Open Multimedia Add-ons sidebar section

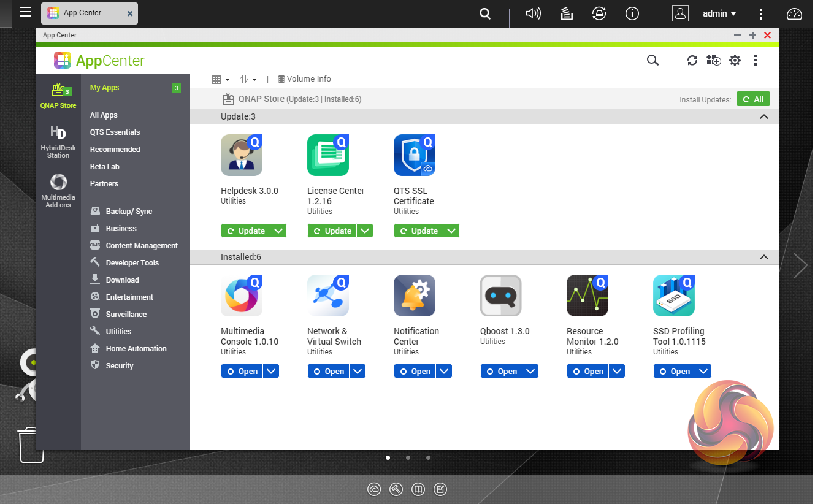[58, 191]
